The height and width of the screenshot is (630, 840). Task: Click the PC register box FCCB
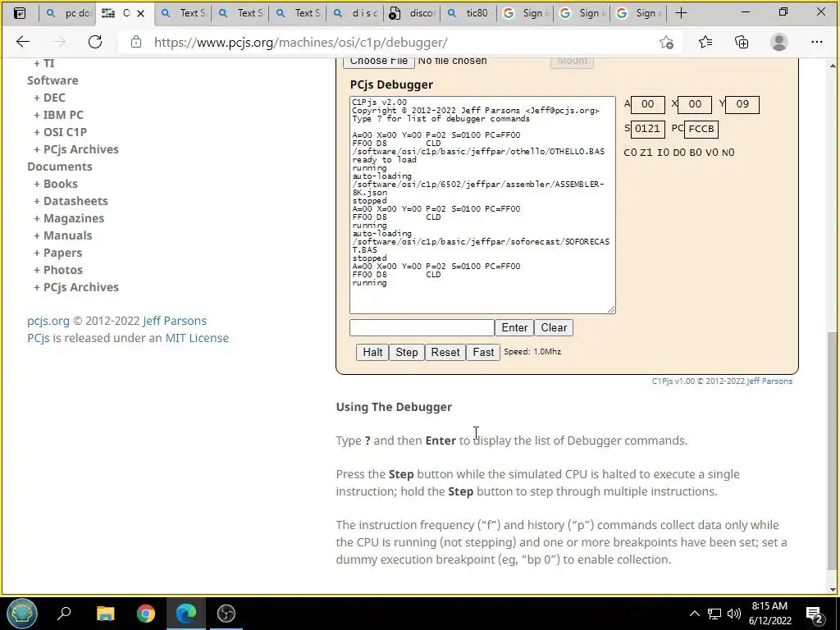(701, 129)
